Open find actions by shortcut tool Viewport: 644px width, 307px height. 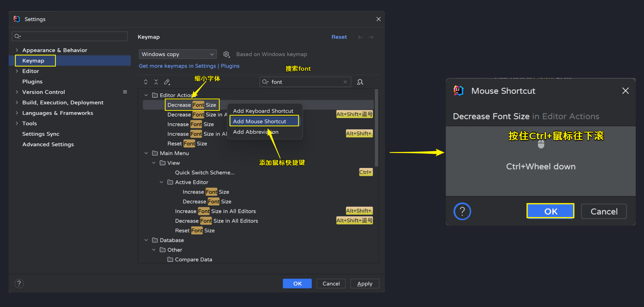pyautogui.click(x=360, y=82)
